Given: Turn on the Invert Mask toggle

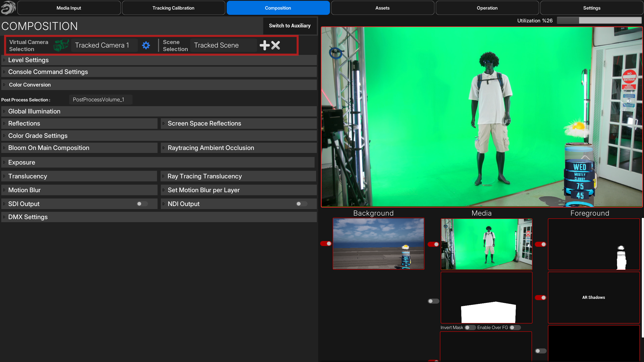Looking at the screenshot, I should [x=470, y=328].
